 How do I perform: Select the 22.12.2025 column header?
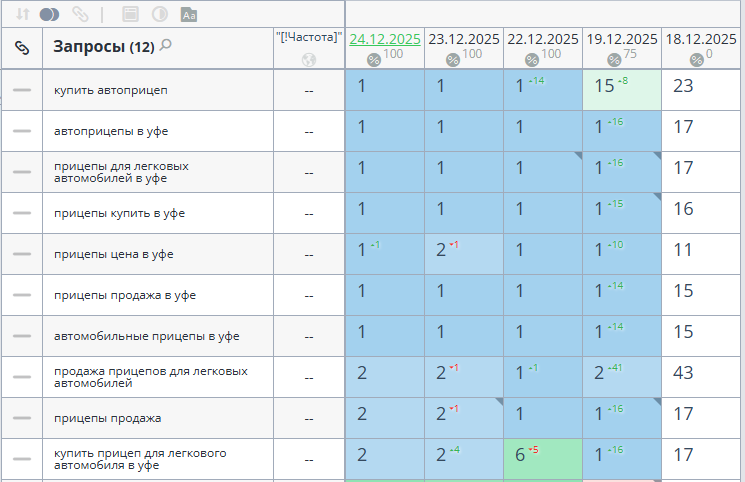542,39
